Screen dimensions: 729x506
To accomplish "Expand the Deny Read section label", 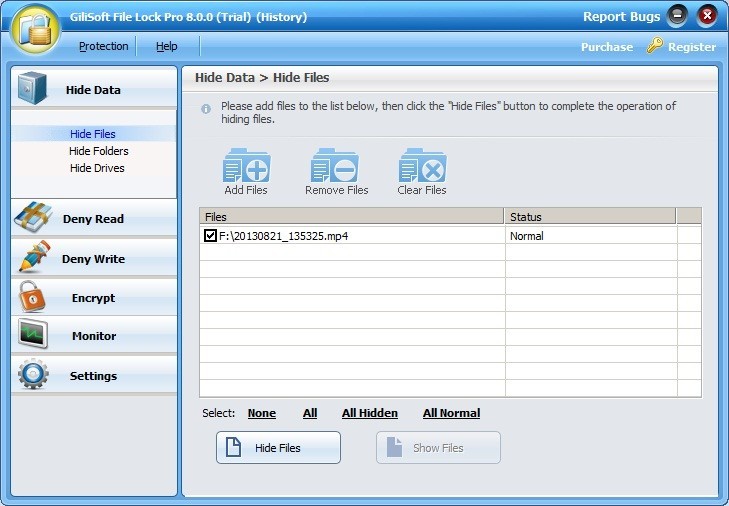I will [93, 219].
